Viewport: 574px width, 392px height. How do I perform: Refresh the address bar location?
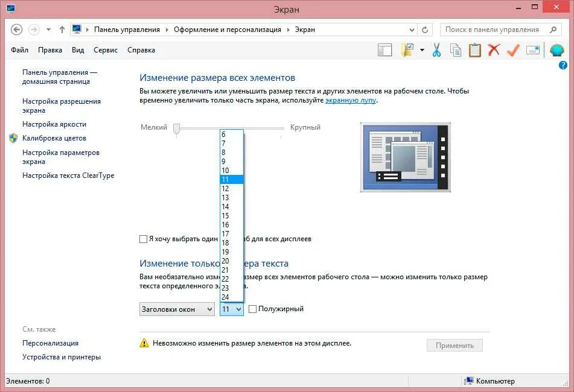(x=425, y=30)
